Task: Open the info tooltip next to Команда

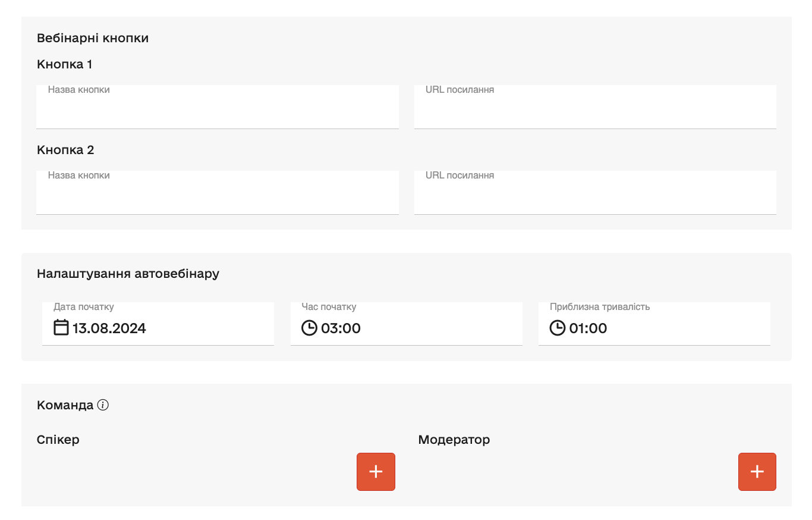Action: pyautogui.click(x=103, y=405)
